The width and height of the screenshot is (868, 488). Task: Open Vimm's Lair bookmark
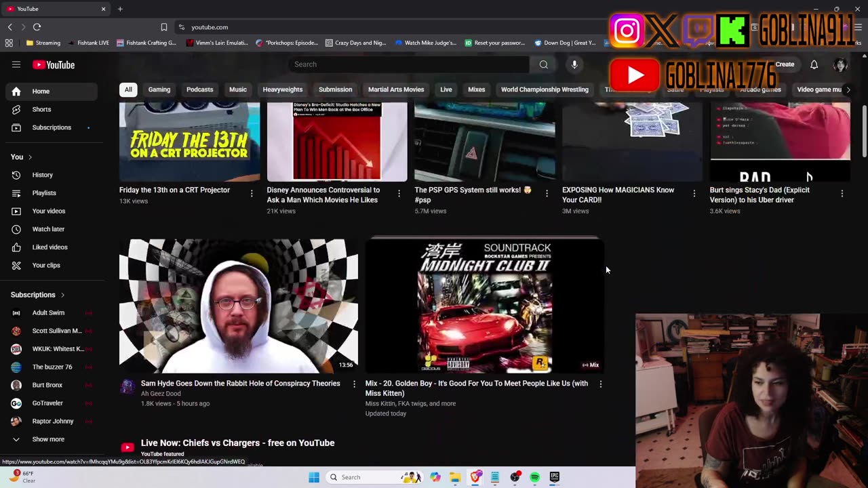click(x=216, y=43)
